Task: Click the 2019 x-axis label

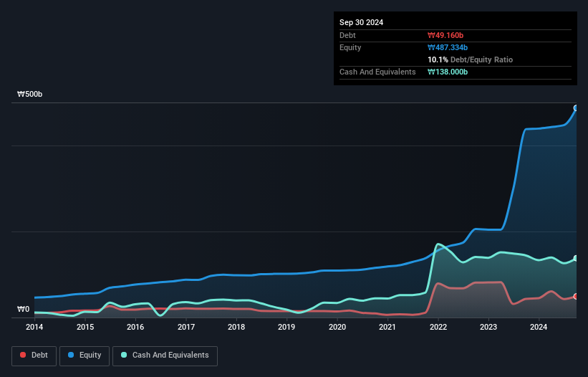Action: pyautogui.click(x=286, y=327)
